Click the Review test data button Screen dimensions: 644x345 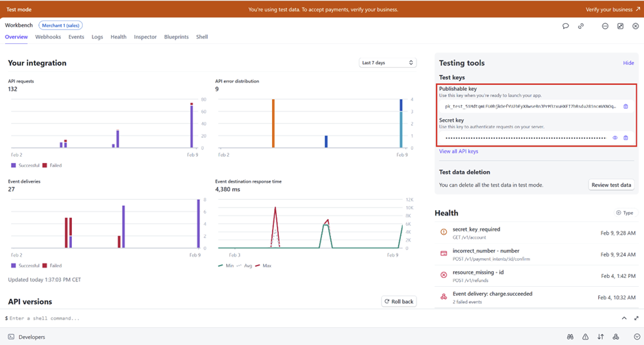pyautogui.click(x=611, y=185)
